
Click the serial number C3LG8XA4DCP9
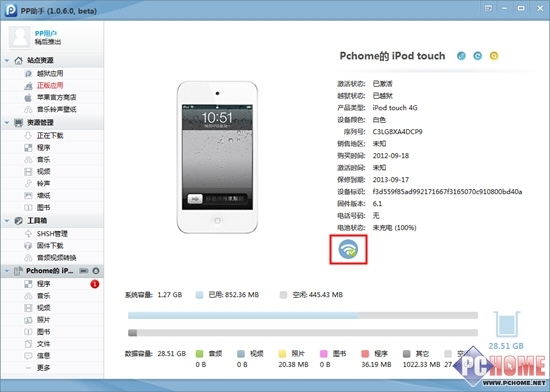pyautogui.click(x=397, y=132)
